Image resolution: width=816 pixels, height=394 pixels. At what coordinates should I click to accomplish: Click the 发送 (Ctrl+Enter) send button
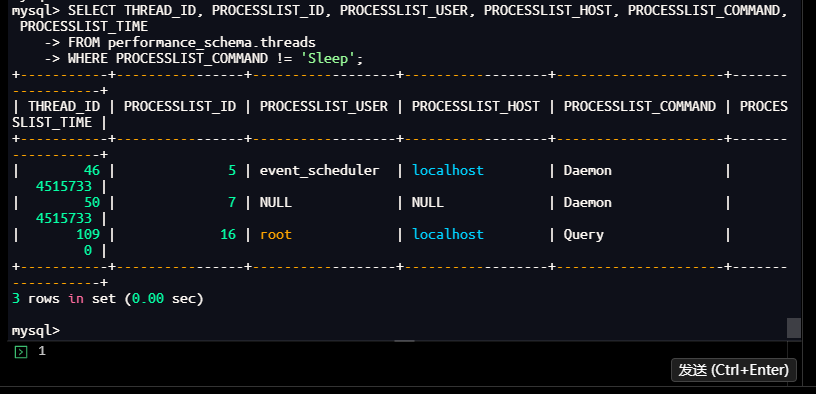click(733, 370)
